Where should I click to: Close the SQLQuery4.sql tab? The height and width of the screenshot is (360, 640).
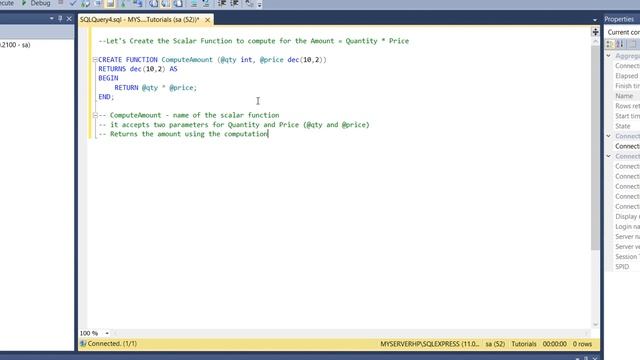pos(207,20)
